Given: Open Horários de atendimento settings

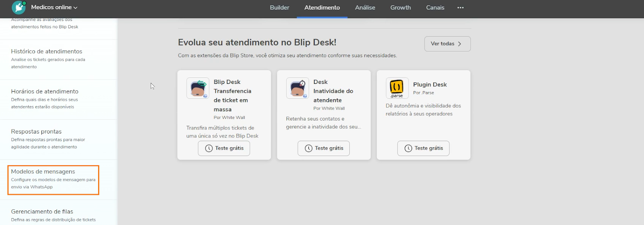Looking at the screenshot, I should (x=58, y=99).
